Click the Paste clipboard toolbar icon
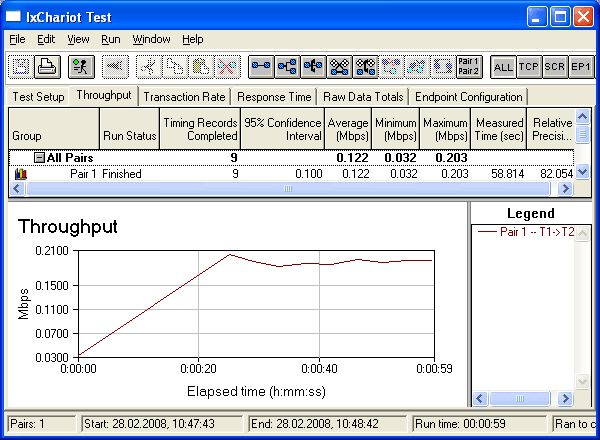This screenshot has width=600, height=440. pyautogui.click(x=201, y=67)
